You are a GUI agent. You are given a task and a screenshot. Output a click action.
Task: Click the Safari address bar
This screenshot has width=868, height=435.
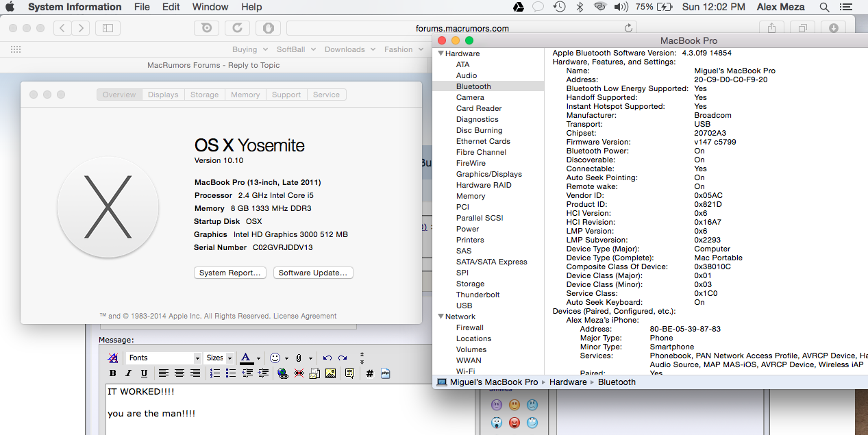pos(462,28)
